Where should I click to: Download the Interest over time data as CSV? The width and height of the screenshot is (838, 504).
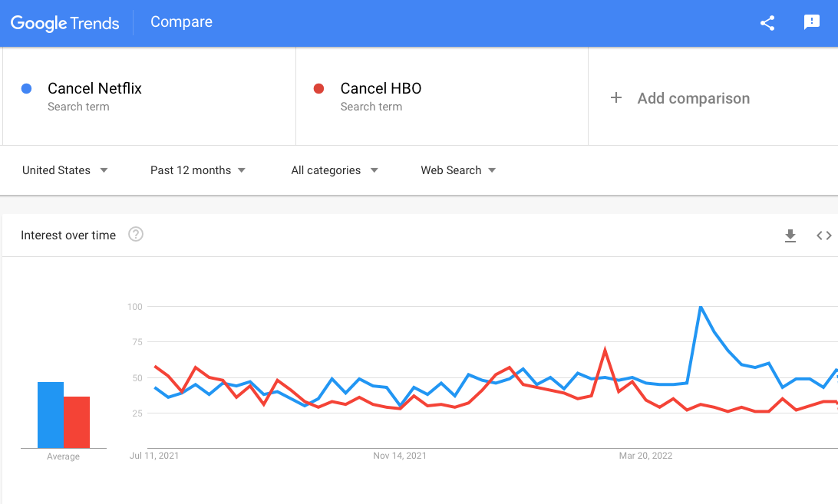click(790, 236)
